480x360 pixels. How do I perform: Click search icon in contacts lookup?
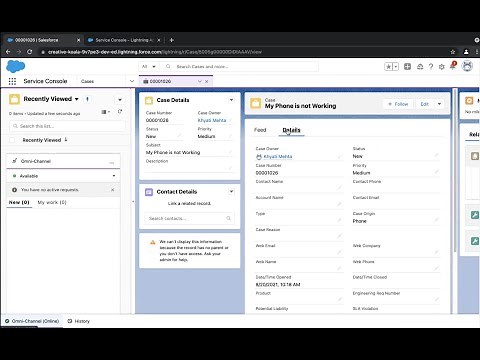click(x=229, y=218)
